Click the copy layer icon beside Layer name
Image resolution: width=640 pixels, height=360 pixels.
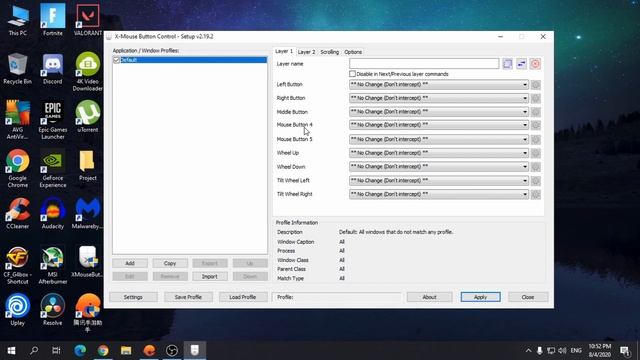[x=507, y=64]
